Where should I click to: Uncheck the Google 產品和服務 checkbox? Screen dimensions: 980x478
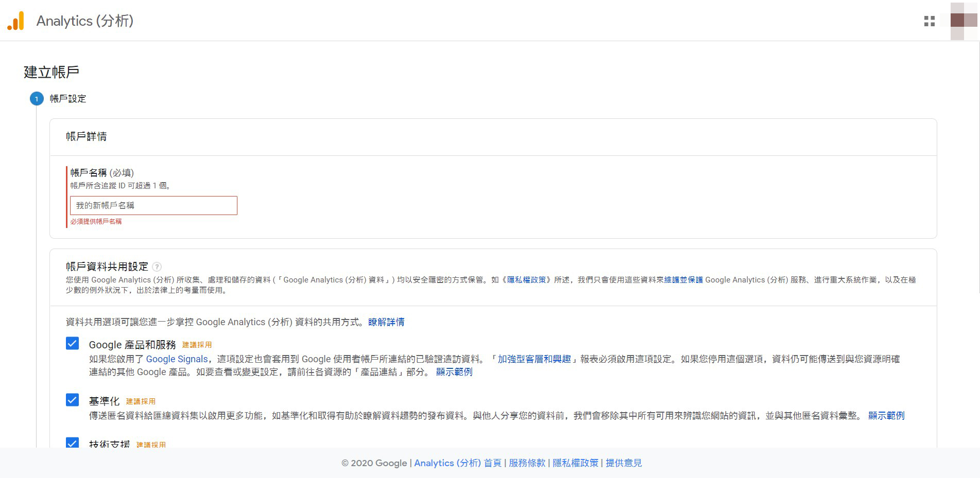[x=73, y=344]
